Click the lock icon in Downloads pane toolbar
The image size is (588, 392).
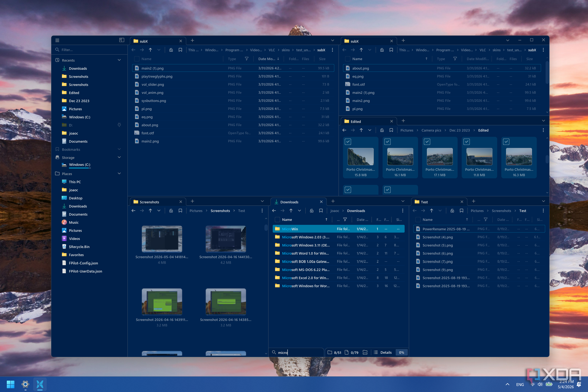[x=312, y=211]
